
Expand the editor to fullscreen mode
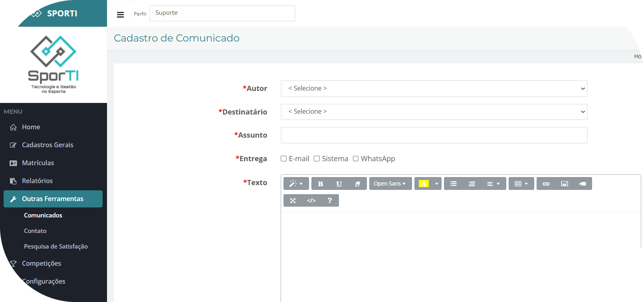coord(293,201)
